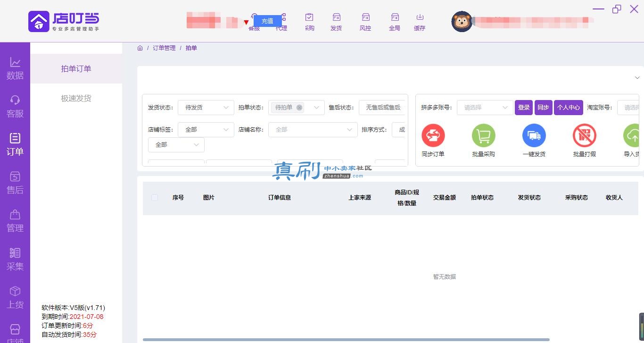Open the 拍单订单 submenu item
This screenshot has height=343, width=644.
76,69
